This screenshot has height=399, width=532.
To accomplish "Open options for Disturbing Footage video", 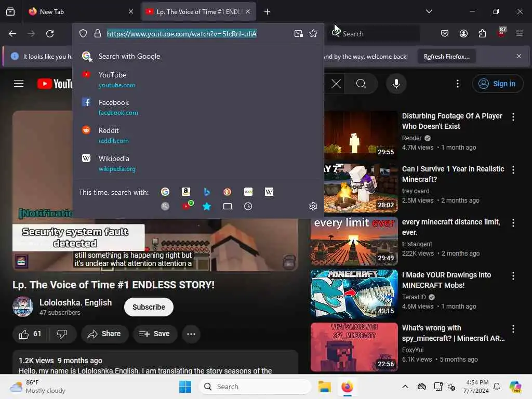I will pyautogui.click(x=513, y=117).
